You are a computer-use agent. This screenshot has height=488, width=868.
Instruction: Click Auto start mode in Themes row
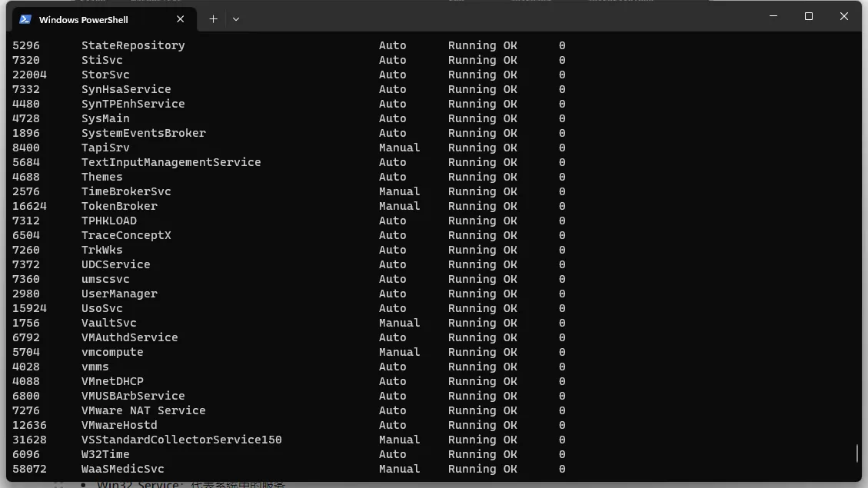click(392, 177)
